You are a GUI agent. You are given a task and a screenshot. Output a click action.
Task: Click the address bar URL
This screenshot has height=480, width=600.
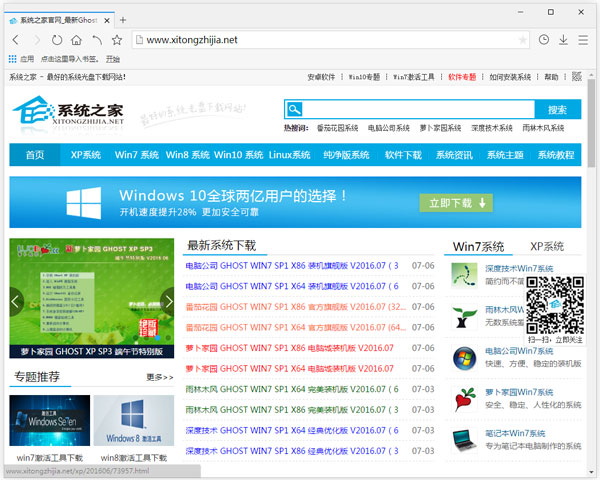pos(192,40)
